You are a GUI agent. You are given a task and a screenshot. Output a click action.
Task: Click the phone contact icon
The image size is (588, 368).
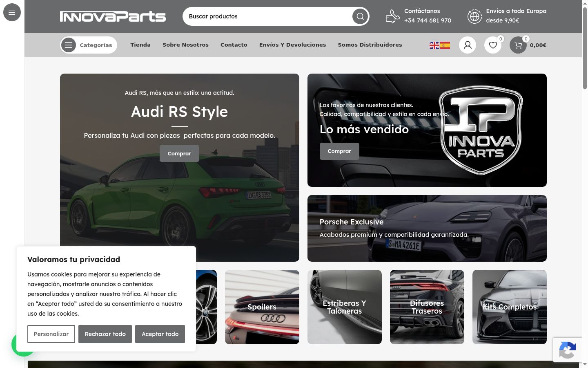point(392,16)
